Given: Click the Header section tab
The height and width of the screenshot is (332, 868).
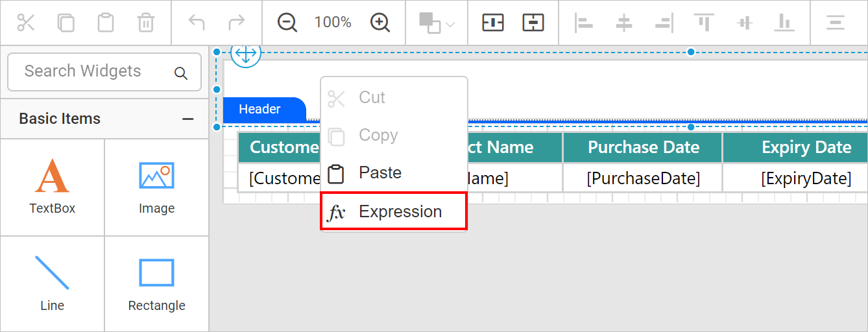Looking at the screenshot, I should (x=264, y=109).
